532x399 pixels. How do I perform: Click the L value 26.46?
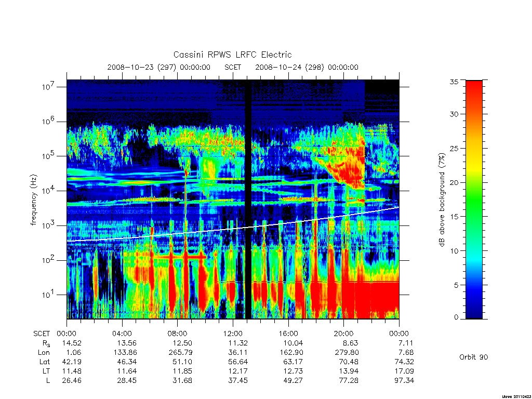(x=72, y=380)
